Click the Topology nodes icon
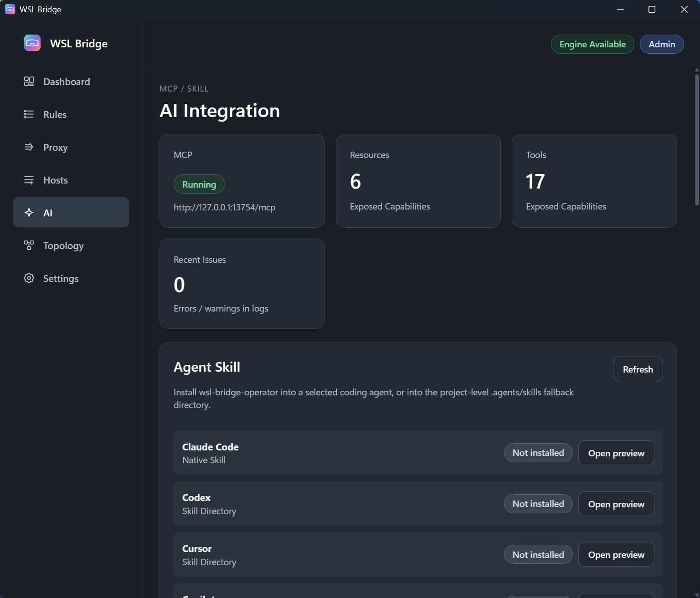700x598 pixels. pos(29,245)
